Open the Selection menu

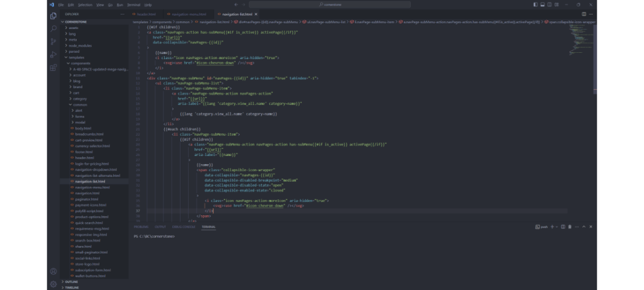click(x=85, y=5)
